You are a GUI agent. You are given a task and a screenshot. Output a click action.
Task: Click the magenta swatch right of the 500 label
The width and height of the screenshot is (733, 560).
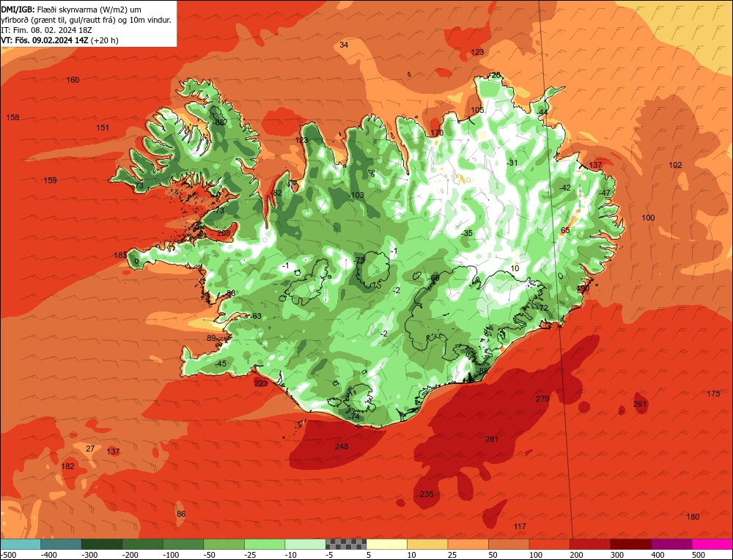click(x=712, y=544)
